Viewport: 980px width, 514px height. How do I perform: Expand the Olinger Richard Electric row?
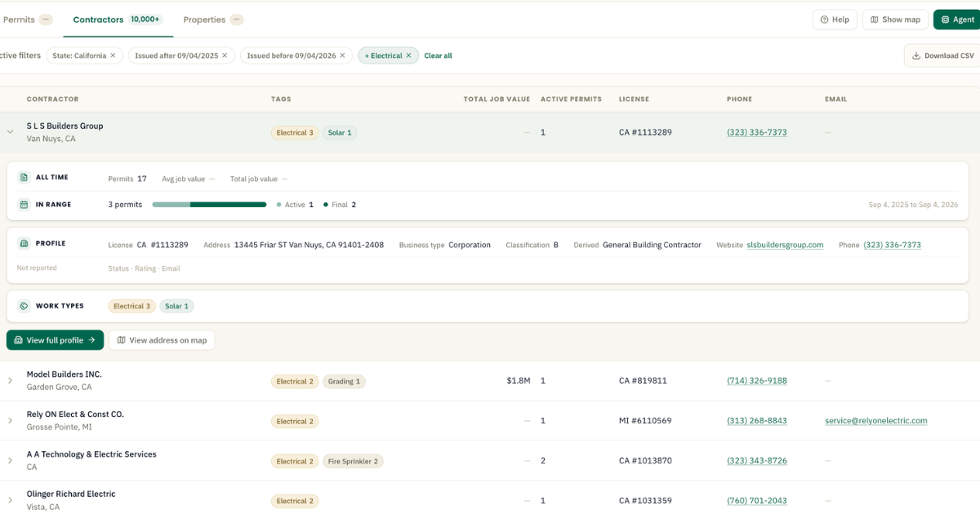pos(10,500)
